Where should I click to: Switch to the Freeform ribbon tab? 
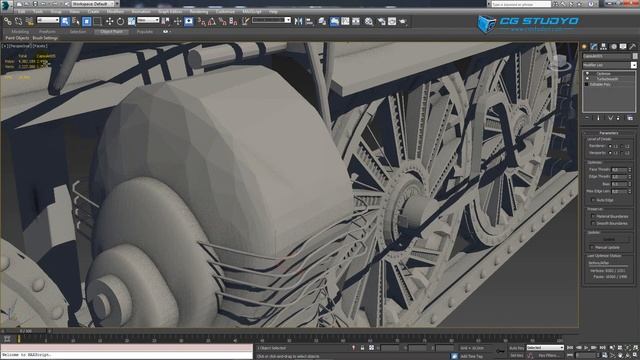[x=47, y=31]
